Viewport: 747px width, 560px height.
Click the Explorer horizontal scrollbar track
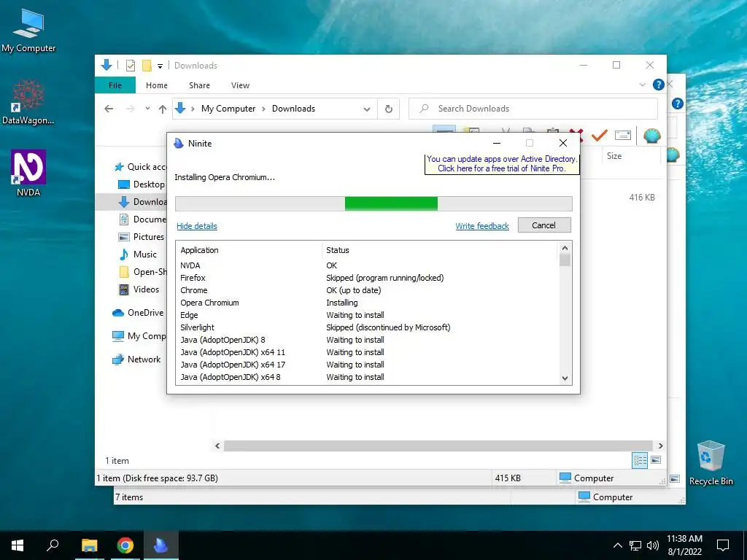[438, 446]
